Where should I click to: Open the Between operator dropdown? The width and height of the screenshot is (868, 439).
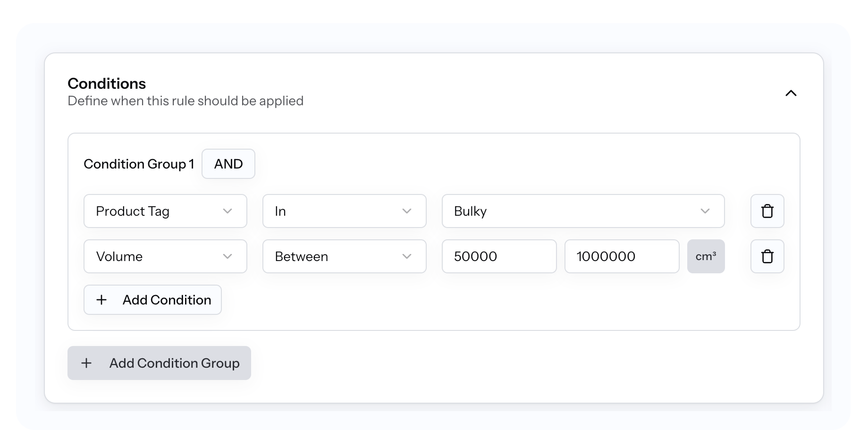coord(344,256)
